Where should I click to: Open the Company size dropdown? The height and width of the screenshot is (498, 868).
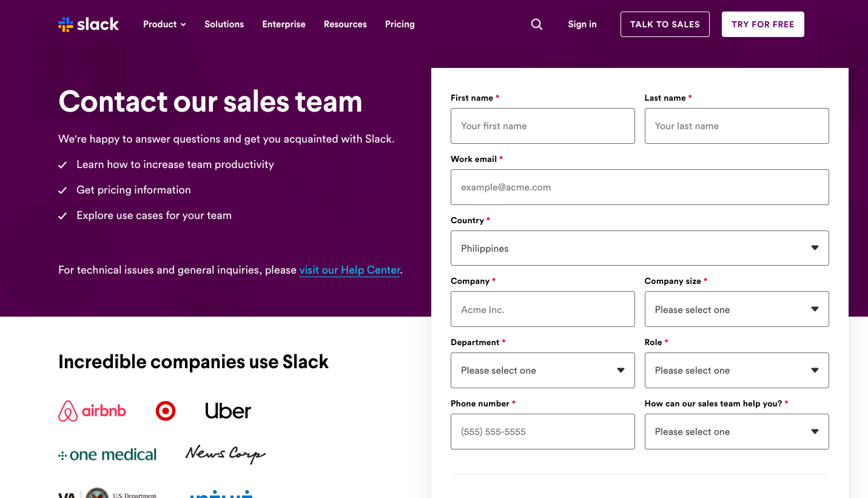pos(736,309)
